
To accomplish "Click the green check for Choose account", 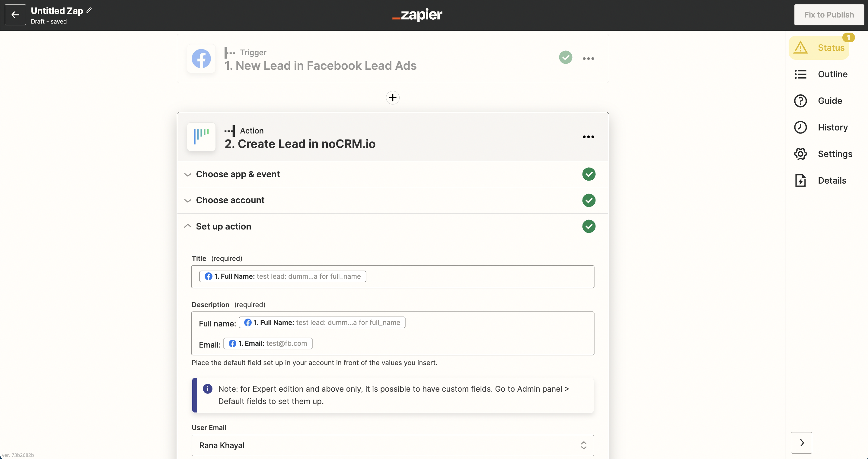I will point(589,200).
